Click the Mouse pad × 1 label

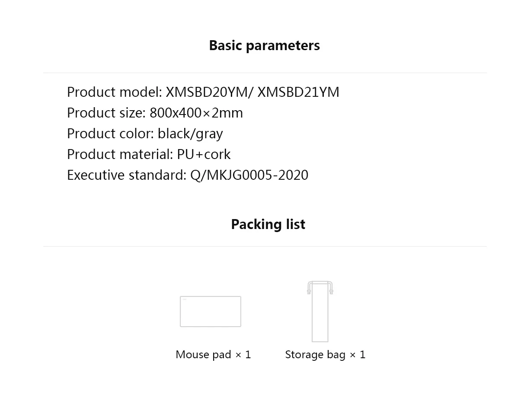point(213,355)
